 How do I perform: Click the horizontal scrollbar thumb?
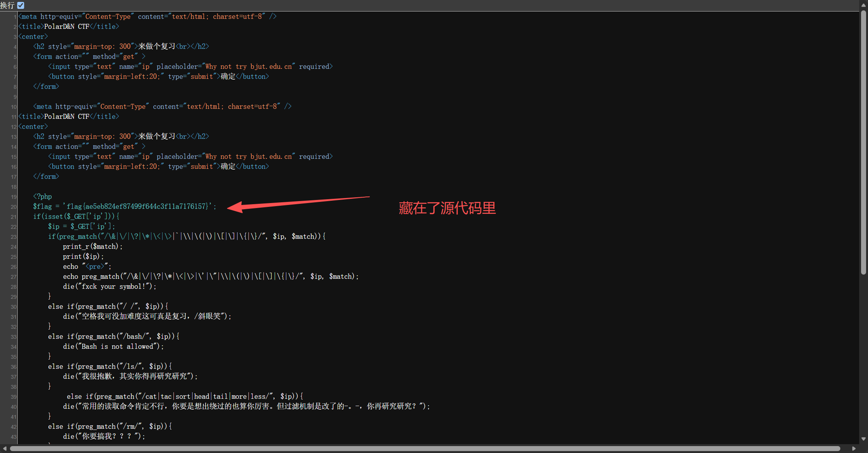(425, 448)
